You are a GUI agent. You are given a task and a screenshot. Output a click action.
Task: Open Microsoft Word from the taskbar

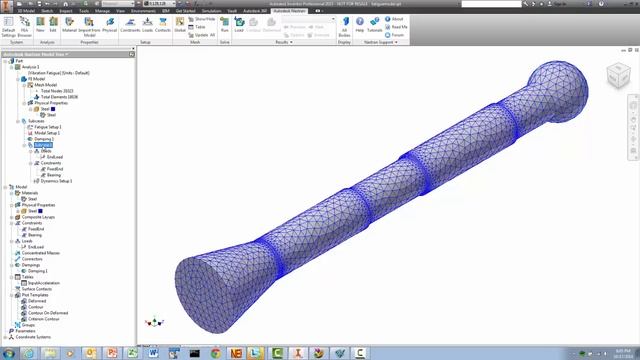click(153, 353)
